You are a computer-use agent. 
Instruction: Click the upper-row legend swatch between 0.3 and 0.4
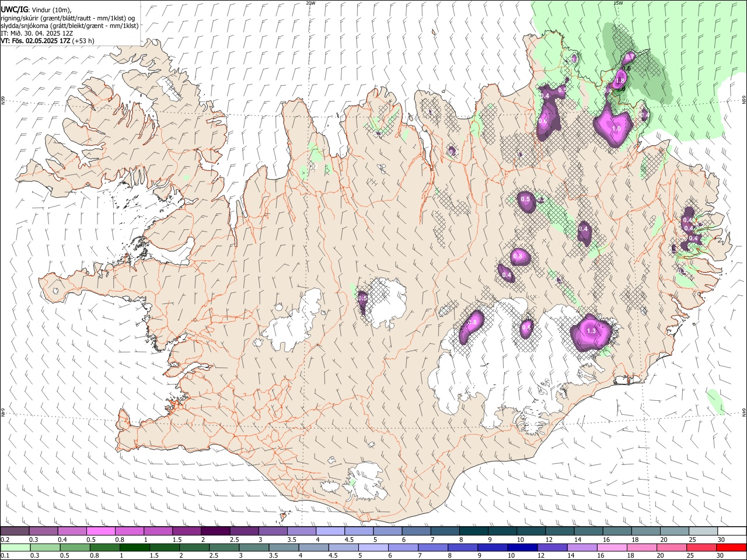[x=43, y=531]
